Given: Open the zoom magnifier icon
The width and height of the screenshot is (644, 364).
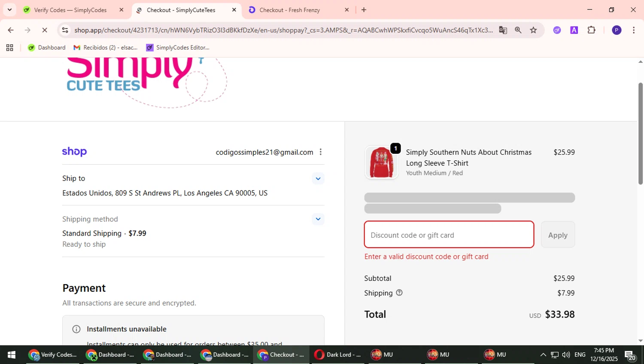Looking at the screenshot, I should click(x=518, y=30).
